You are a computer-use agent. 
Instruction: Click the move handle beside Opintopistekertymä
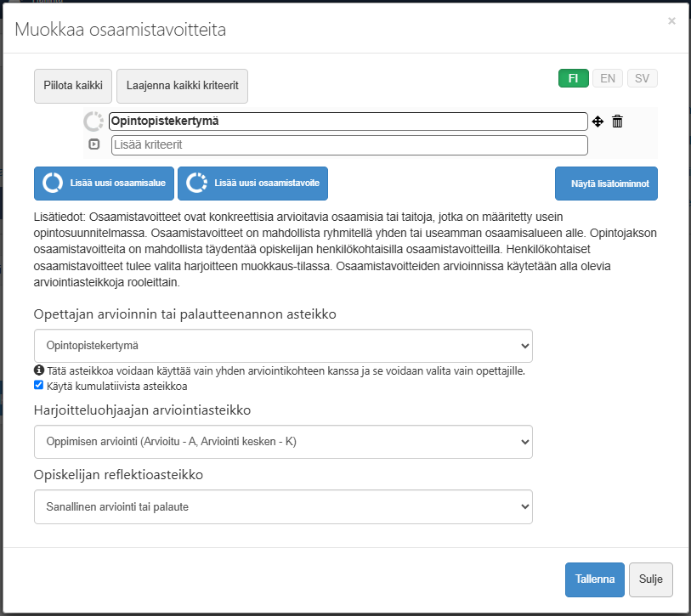pyautogui.click(x=598, y=122)
